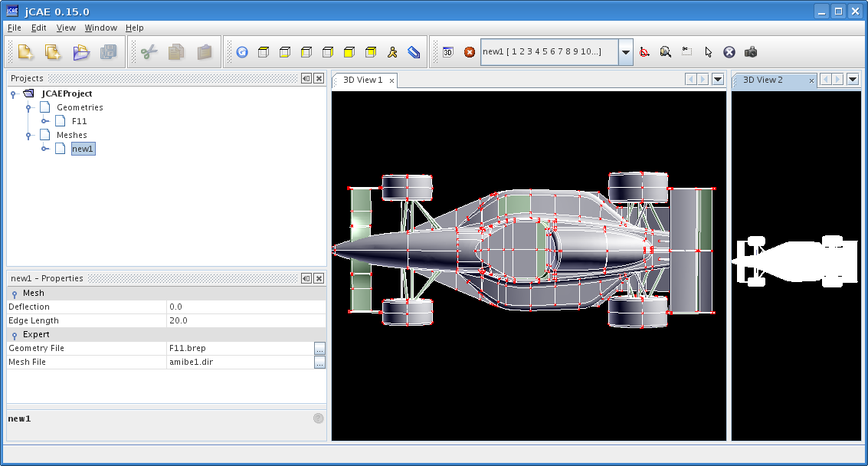Viewport: 868px width, 466px height.
Task: Open the new1 viewable dropdown arrow
Action: point(626,52)
